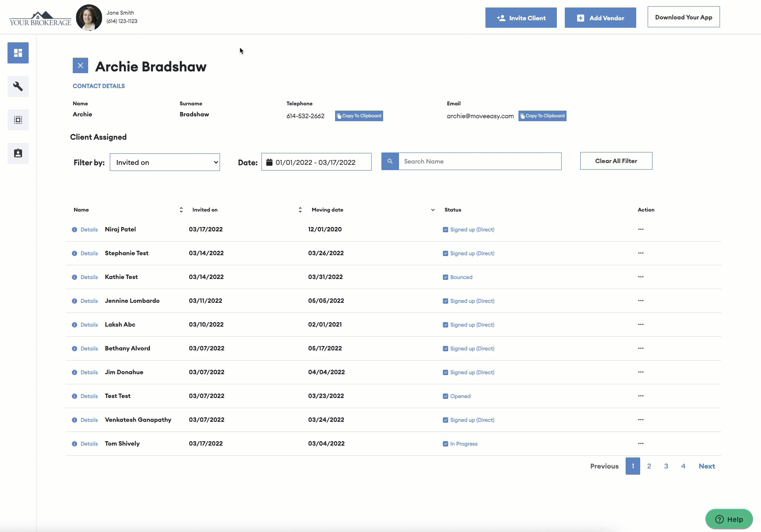Toggle status checkbox for Bethany Alvord
Screen dimensions: 761x532
click(445, 349)
